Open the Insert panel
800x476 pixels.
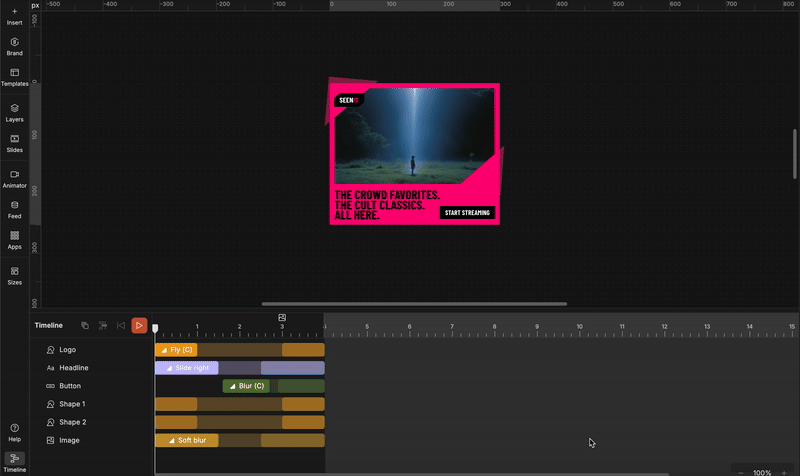[14, 15]
